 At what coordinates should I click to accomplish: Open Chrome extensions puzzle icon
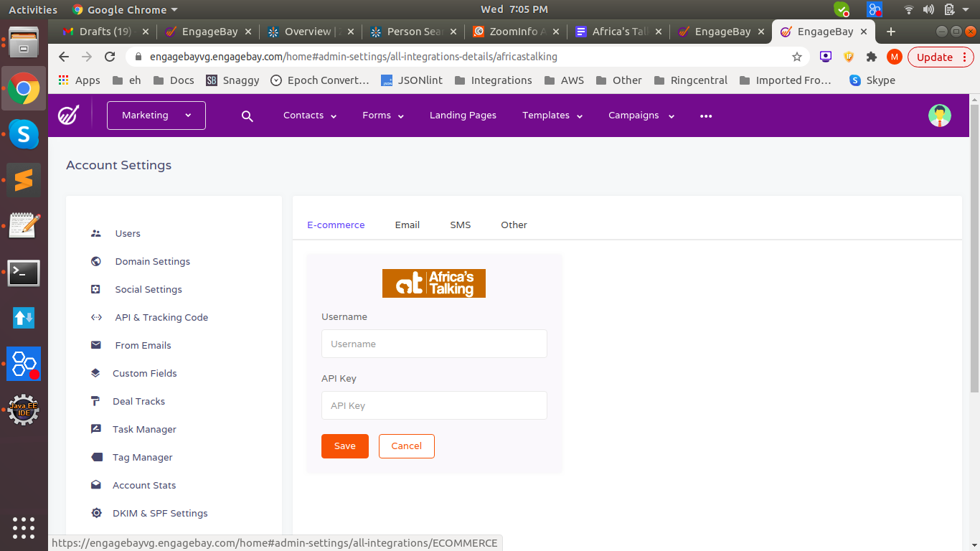(x=872, y=57)
